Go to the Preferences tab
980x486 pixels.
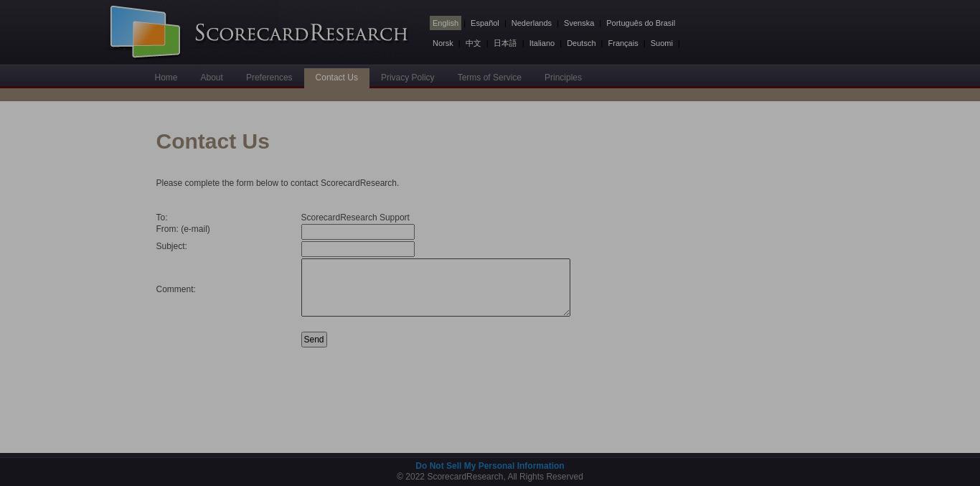(x=269, y=78)
